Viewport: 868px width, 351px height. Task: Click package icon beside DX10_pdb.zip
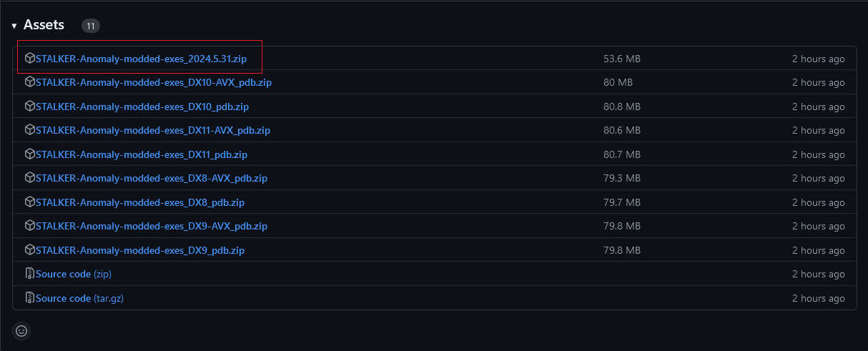pos(30,107)
